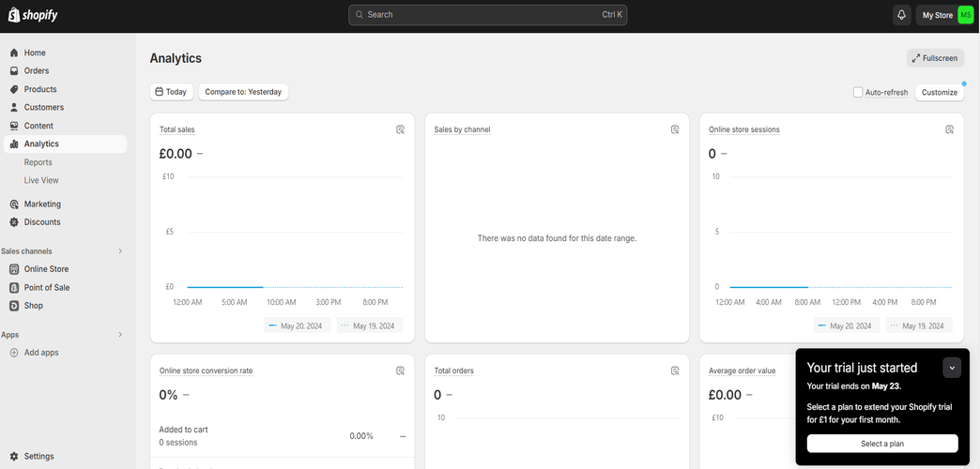
Task: Click Sales by channel card title
Action: [x=462, y=129]
